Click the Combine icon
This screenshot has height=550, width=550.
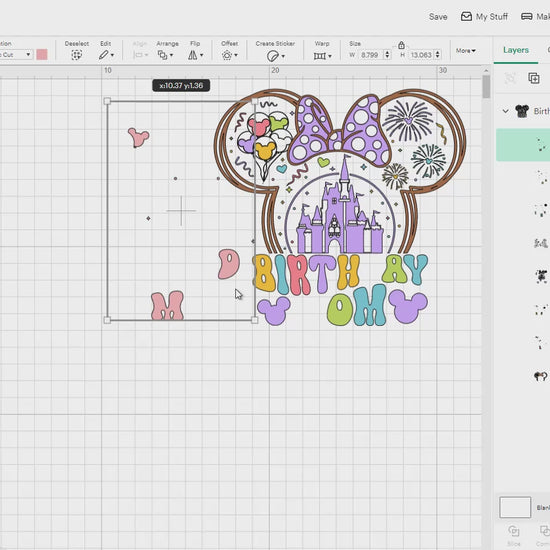pos(545,532)
